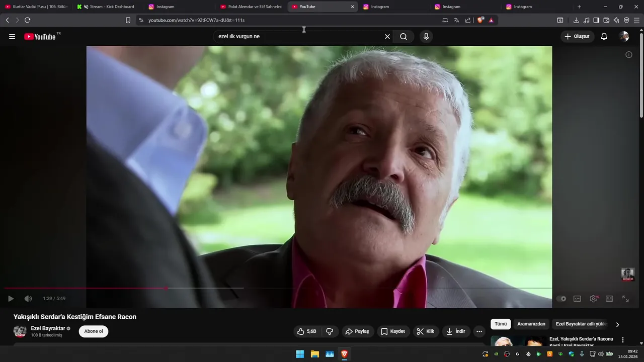
Task: Go back in browser history
Action: (7, 20)
